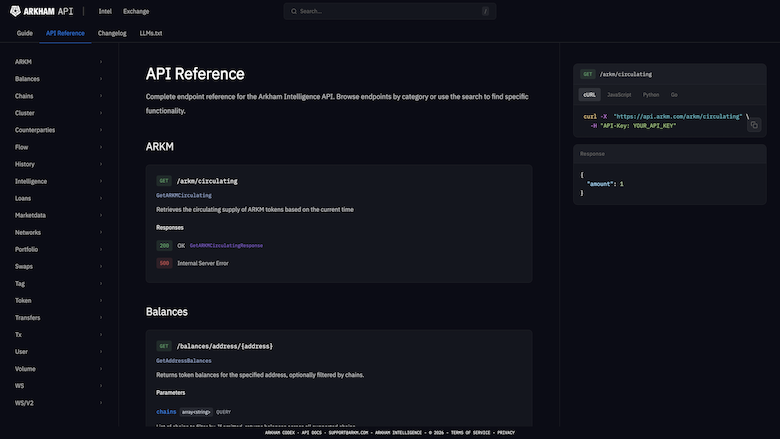Click the slash shortcut badge in search

[x=485, y=11]
